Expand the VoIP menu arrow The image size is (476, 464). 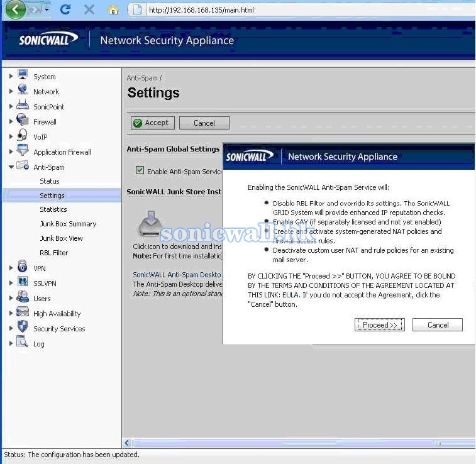click(11, 136)
